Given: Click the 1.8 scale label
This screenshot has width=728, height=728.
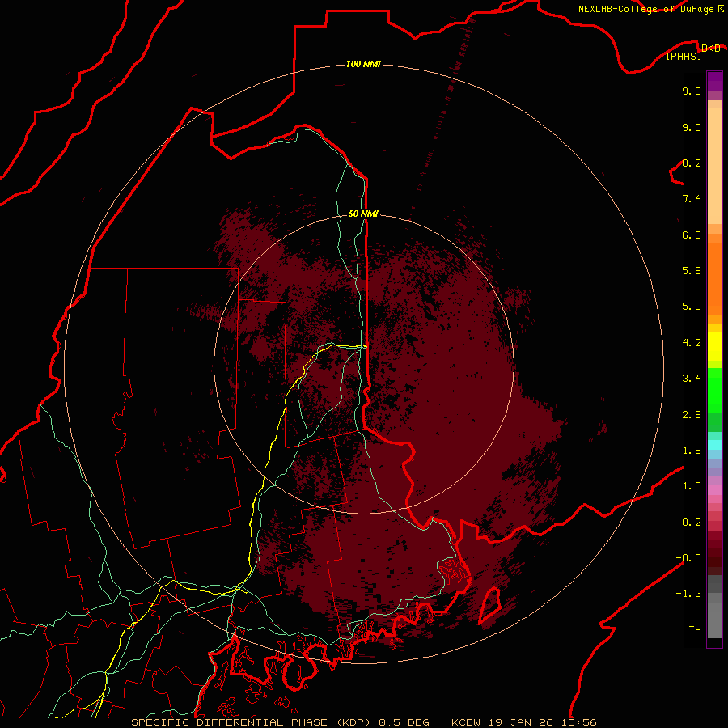Looking at the screenshot, I should (x=692, y=451).
